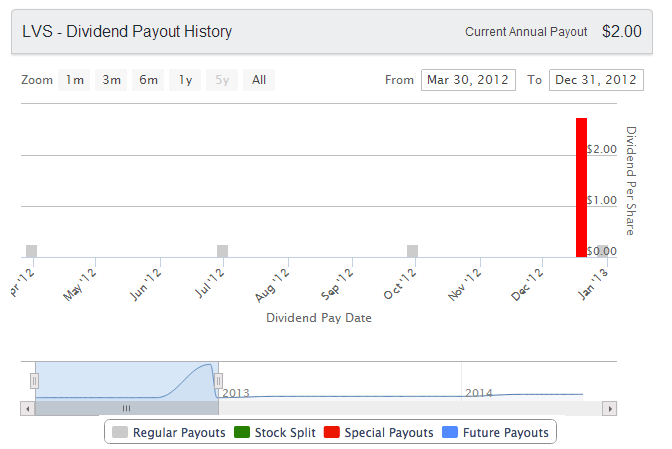Click the 2014 label in navigator
This screenshot has height=449, width=672.
pos(479,393)
